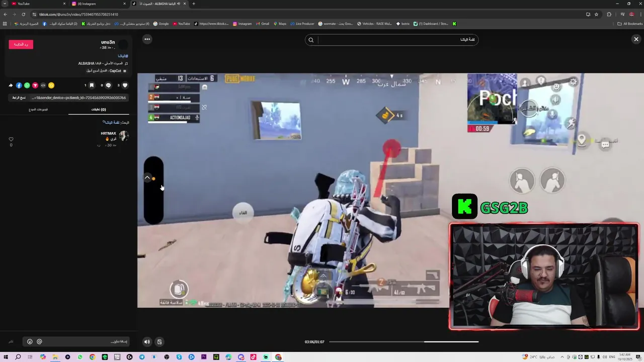
Task: Open the Live Producer bookmark
Action: click(x=302, y=24)
